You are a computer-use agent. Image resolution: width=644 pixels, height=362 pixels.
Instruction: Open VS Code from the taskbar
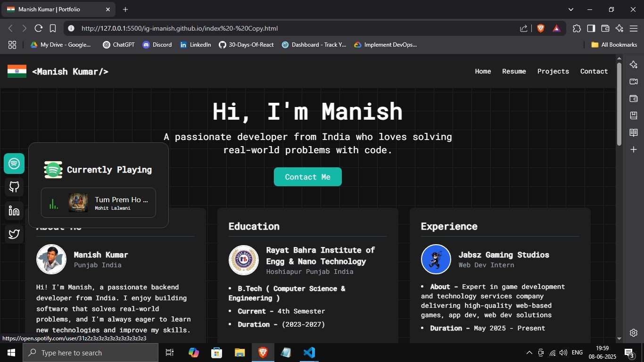(309, 353)
